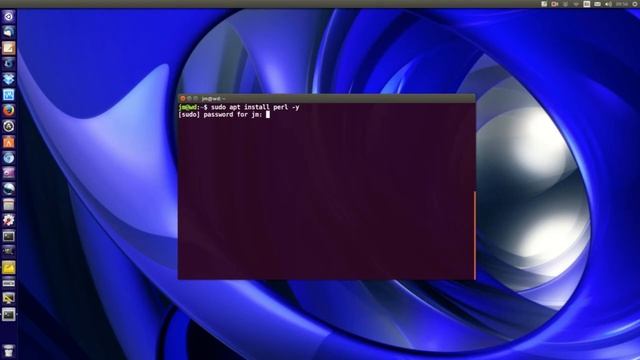Viewport: 640px width, 360px height.
Task: Open System Settings gear icon
Action: point(9,220)
